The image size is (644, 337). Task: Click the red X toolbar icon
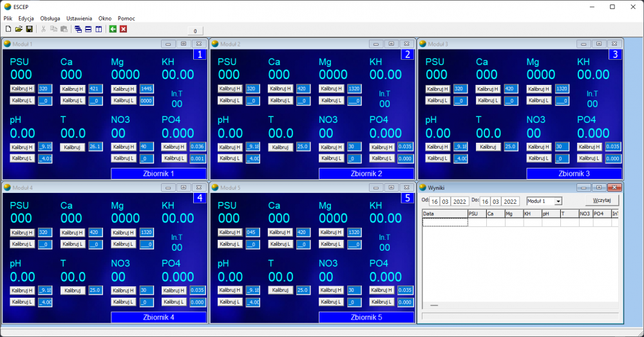point(123,29)
